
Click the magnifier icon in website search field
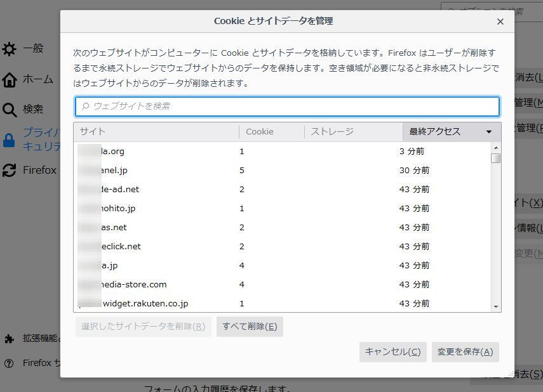click(x=85, y=106)
